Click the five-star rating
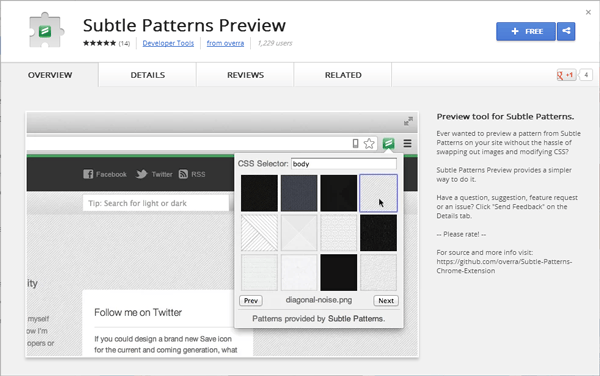This screenshot has height=376, width=600. 99,43
